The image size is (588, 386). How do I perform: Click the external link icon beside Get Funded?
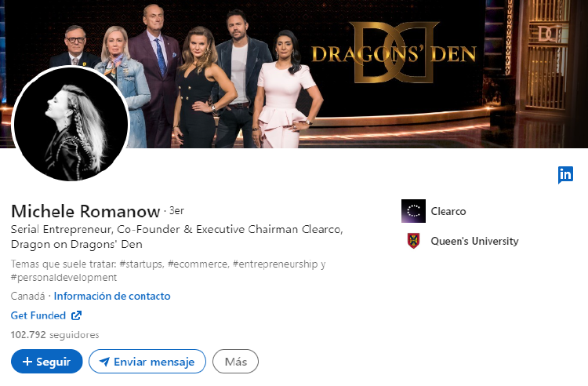pos(76,315)
